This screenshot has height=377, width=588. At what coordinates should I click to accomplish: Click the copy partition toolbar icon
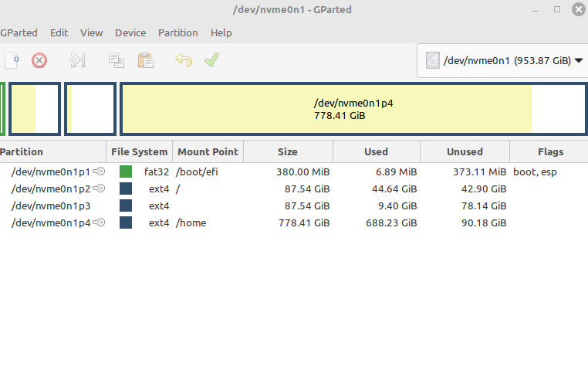[117, 60]
